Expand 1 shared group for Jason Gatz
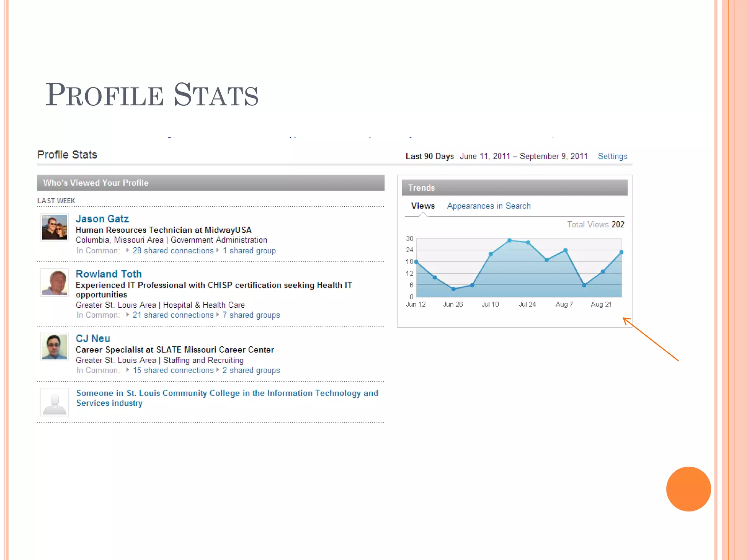The image size is (747, 560). point(249,251)
